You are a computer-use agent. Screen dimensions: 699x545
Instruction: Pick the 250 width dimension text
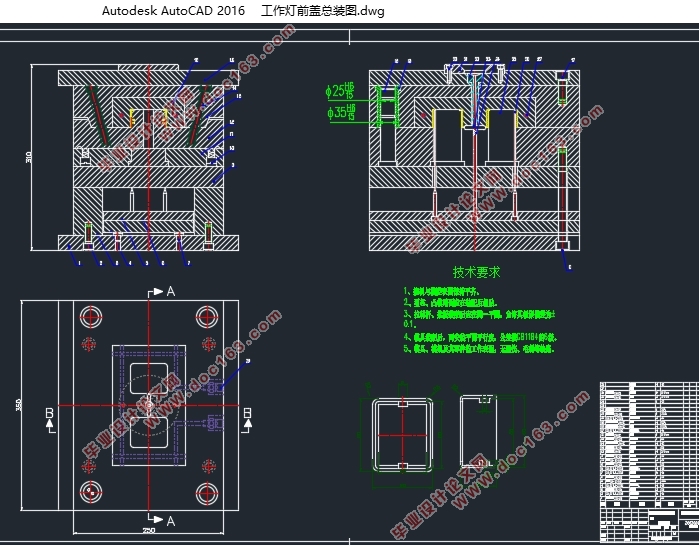click(148, 530)
